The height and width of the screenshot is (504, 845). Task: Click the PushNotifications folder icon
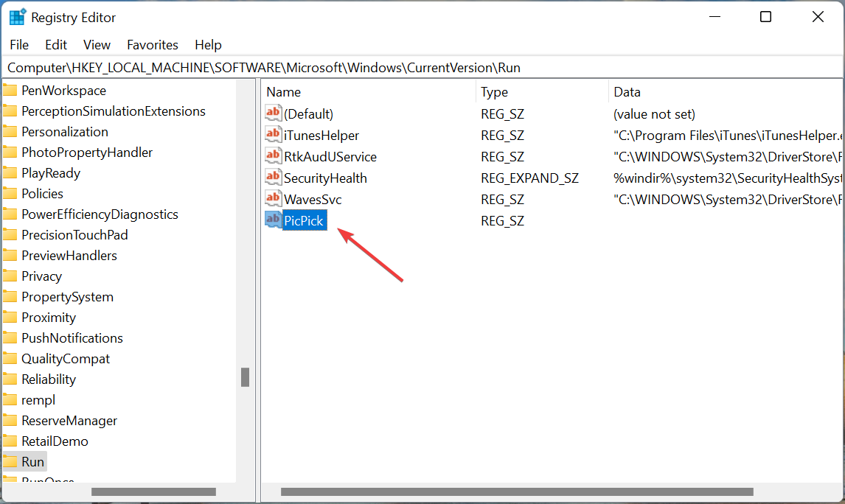tap(10, 338)
